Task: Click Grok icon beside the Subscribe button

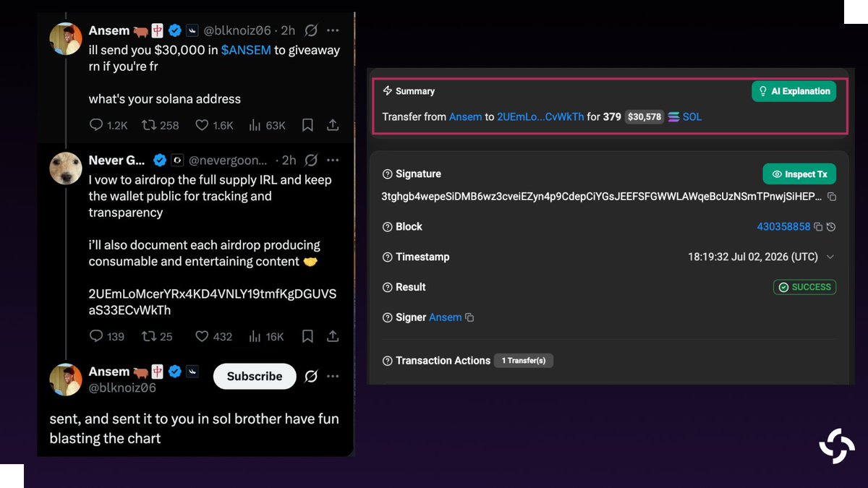Action: click(311, 376)
